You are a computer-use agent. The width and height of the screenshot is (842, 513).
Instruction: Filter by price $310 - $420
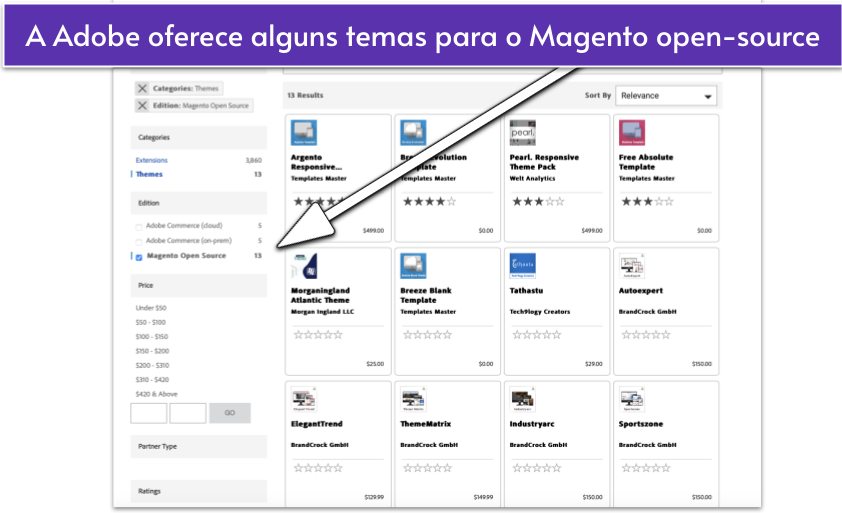pyautogui.click(x=152, y=379)
